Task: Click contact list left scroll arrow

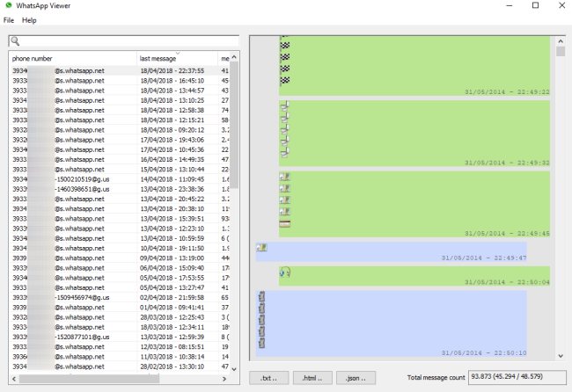Action: [14, 379]
